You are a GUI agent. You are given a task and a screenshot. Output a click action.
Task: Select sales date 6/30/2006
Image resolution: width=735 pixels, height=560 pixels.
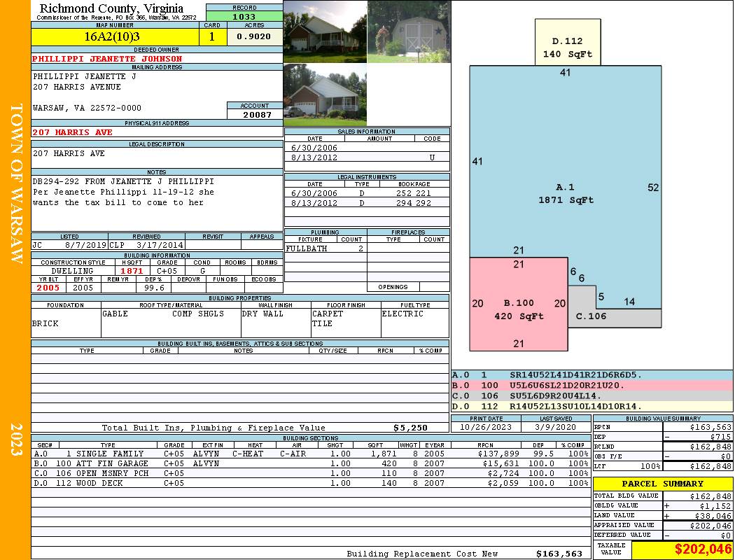314,148
